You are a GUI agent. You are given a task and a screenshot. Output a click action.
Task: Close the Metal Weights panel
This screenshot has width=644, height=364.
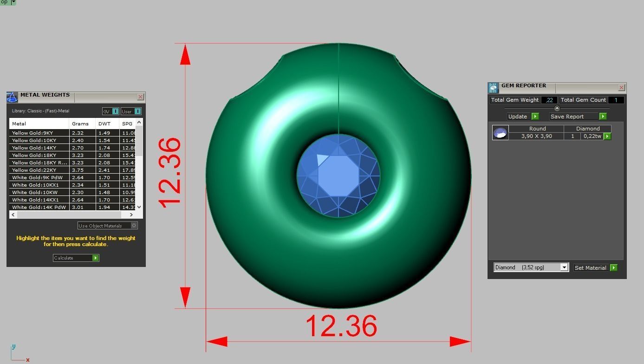click(x=140, y=97)
